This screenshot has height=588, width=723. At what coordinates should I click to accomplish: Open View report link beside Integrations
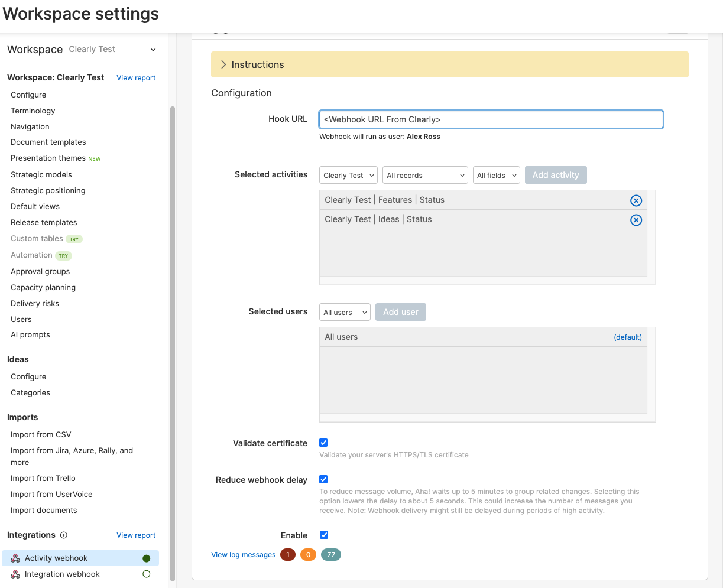[x=136, y=535]
